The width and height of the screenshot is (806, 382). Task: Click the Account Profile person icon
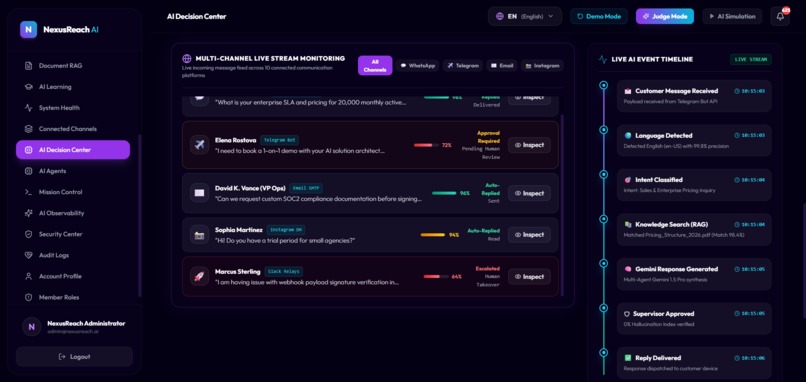tap(29, 277)
